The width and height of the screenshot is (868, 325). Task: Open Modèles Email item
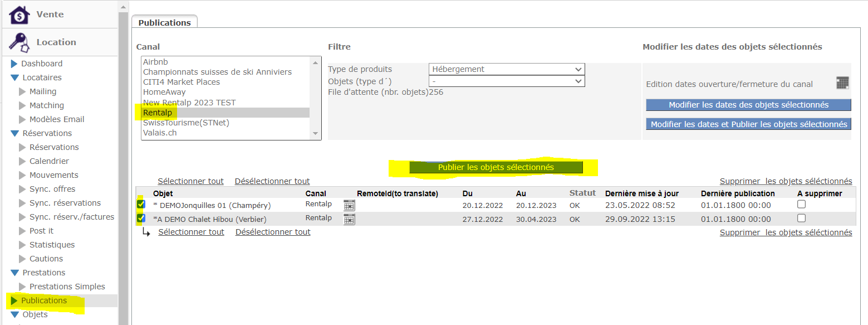click(x=57, y=119)
